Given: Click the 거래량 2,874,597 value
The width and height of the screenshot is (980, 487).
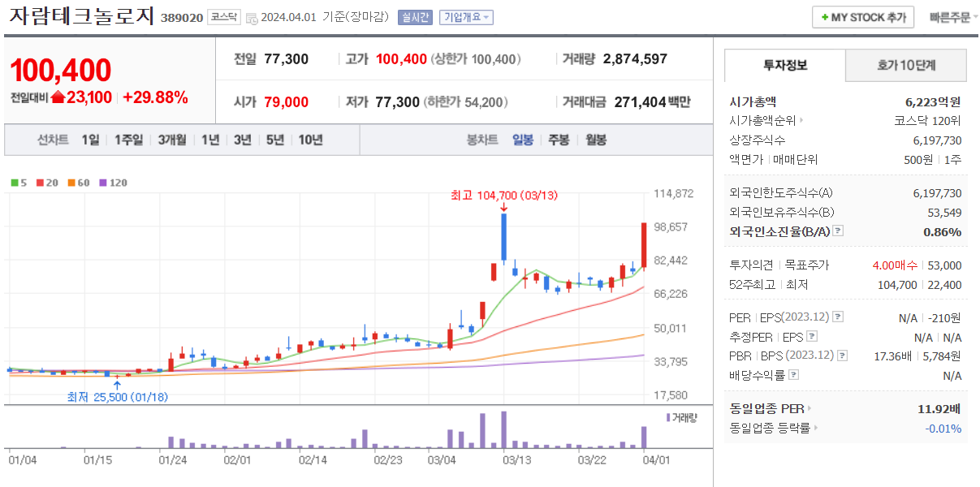Looking at the screenshot, I should (x=636, y=58).
